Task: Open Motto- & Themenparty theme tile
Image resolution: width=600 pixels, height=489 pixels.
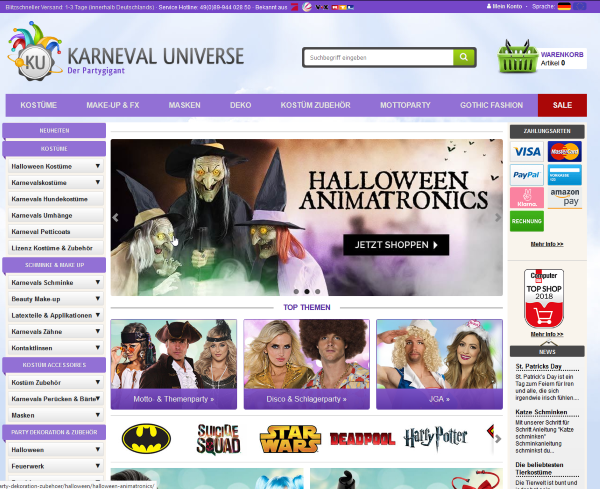Action: (x=174, y=364)
